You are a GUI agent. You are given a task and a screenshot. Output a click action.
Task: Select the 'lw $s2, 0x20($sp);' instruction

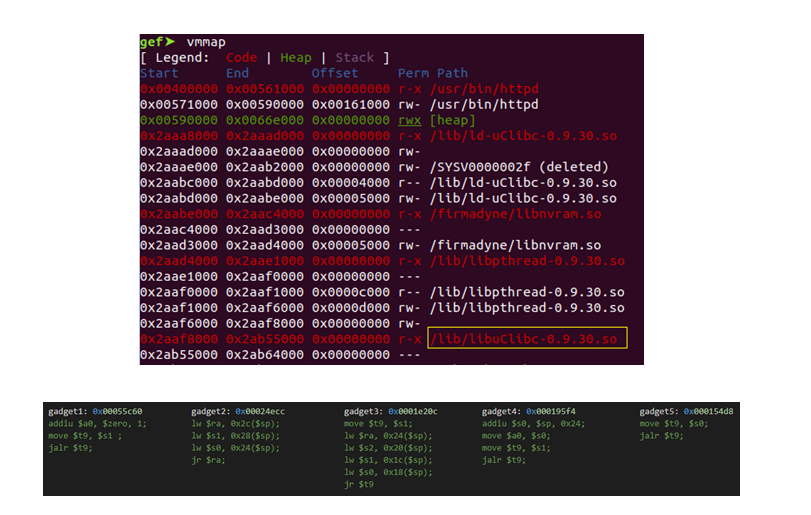coord(388,448)
